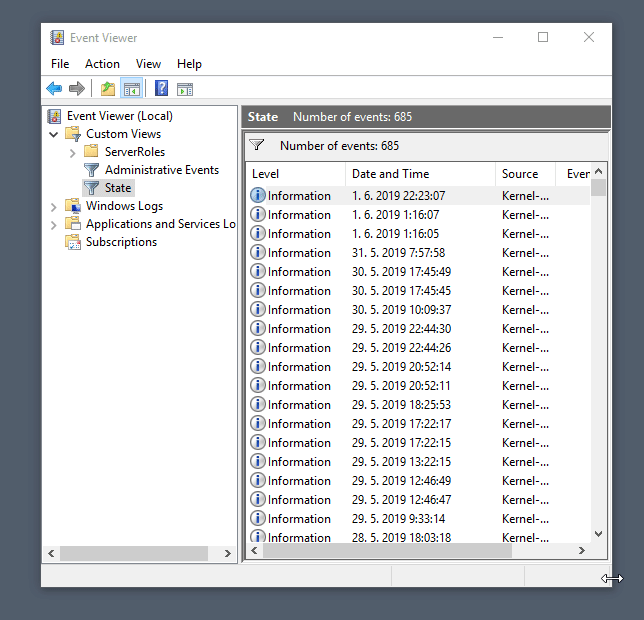Screen dimensions: 644x620
Task: Click the event list scroll up arrow
Action: [x=598, y=171]
